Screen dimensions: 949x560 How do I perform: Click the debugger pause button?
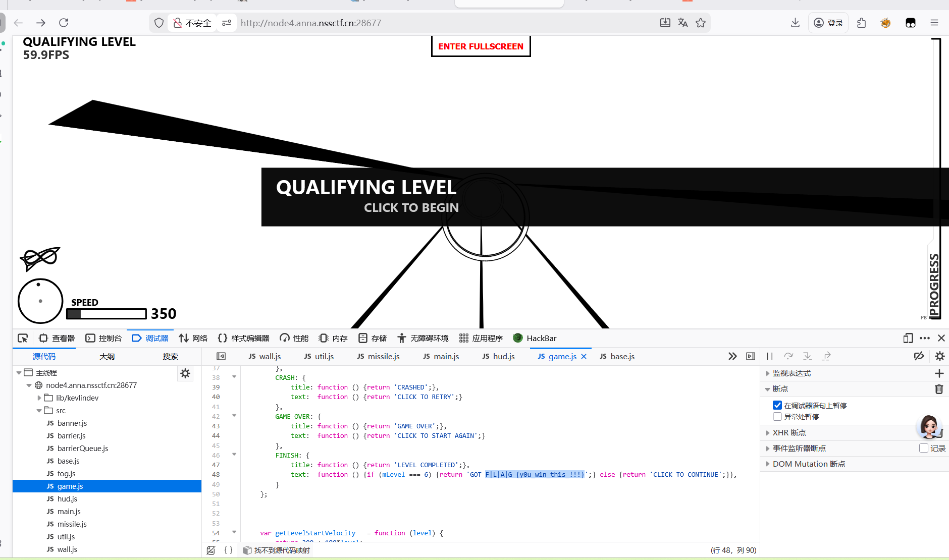point(770,356)
